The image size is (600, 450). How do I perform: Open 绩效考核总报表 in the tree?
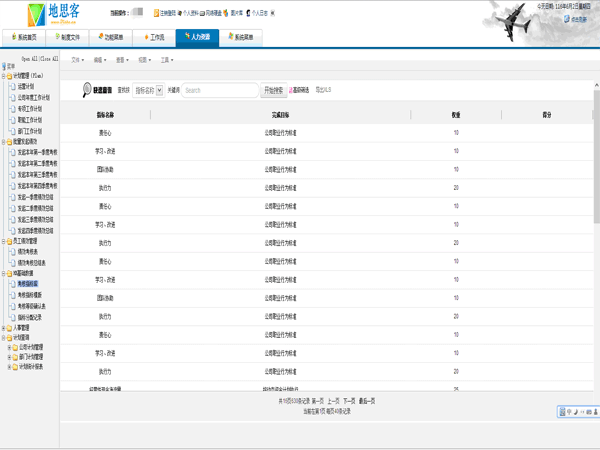(32, 263)
